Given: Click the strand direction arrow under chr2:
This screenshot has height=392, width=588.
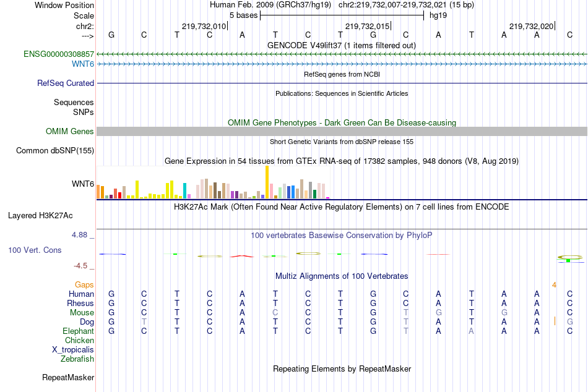Looking at the screenshot, I should tap(87, 36).
